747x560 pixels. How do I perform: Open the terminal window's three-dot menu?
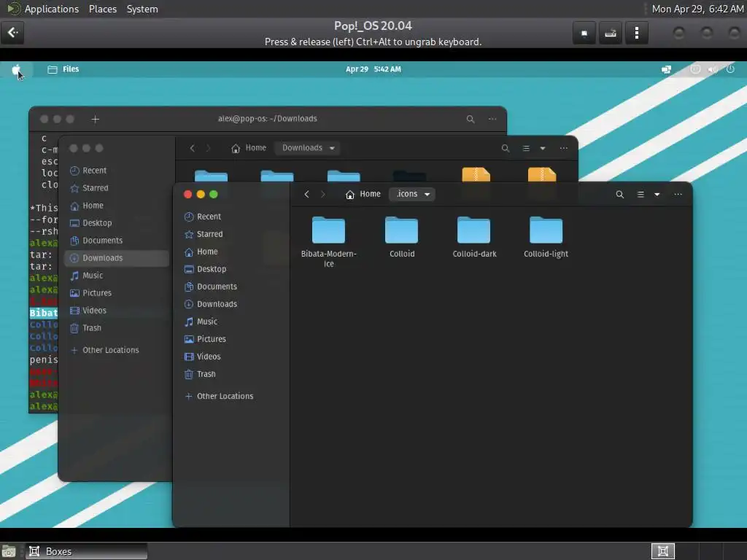tap(492, 119)
